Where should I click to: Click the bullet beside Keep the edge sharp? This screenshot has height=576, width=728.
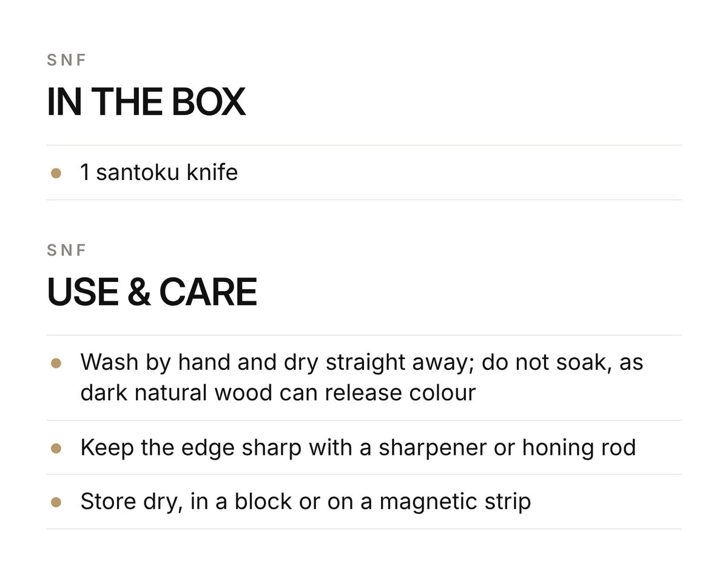56,448
